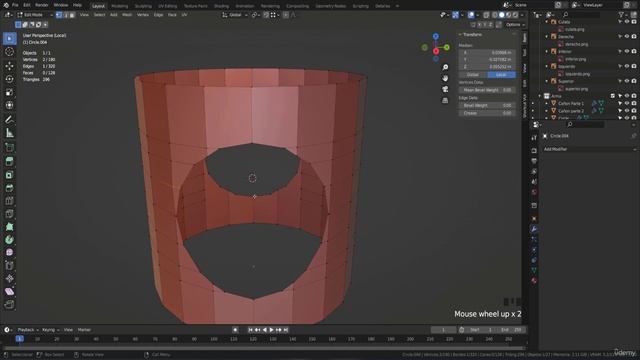
Task: Open the Vertex menu in viewport header
Action: tap(143, 15)
